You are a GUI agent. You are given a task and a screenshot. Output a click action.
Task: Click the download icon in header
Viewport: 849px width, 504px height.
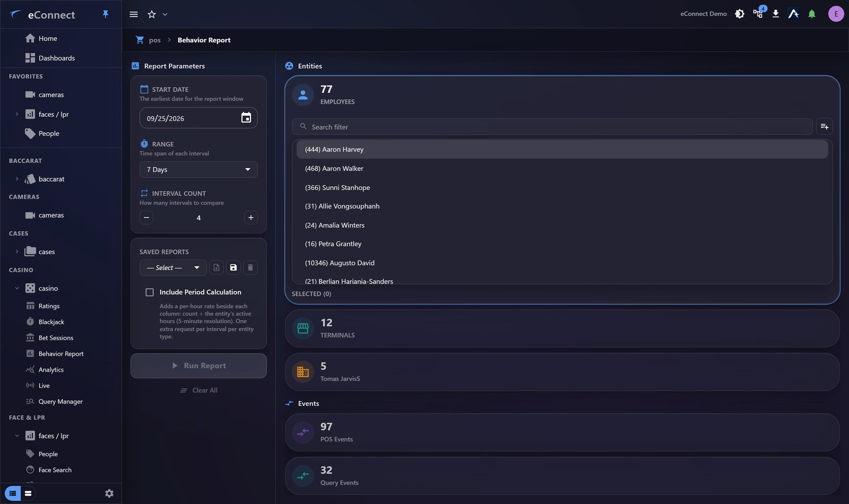(x=776, y=14)
